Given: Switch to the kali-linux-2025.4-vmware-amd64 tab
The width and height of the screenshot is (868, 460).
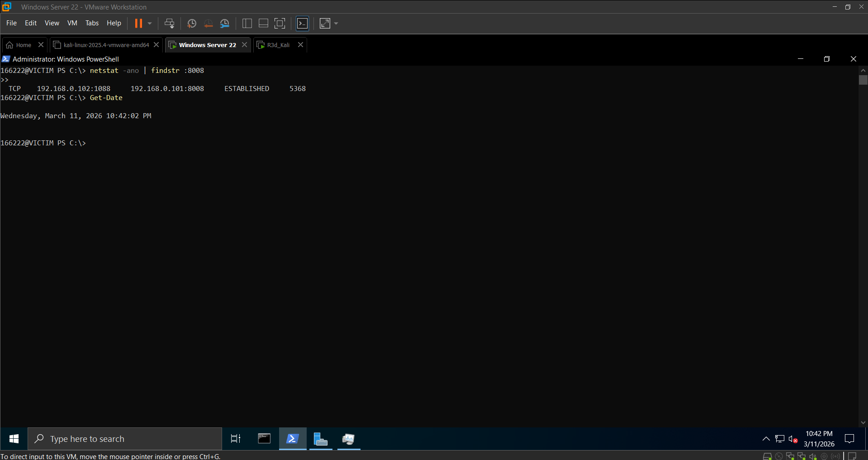Looking at the screenshot, I should tap(106, 45).
